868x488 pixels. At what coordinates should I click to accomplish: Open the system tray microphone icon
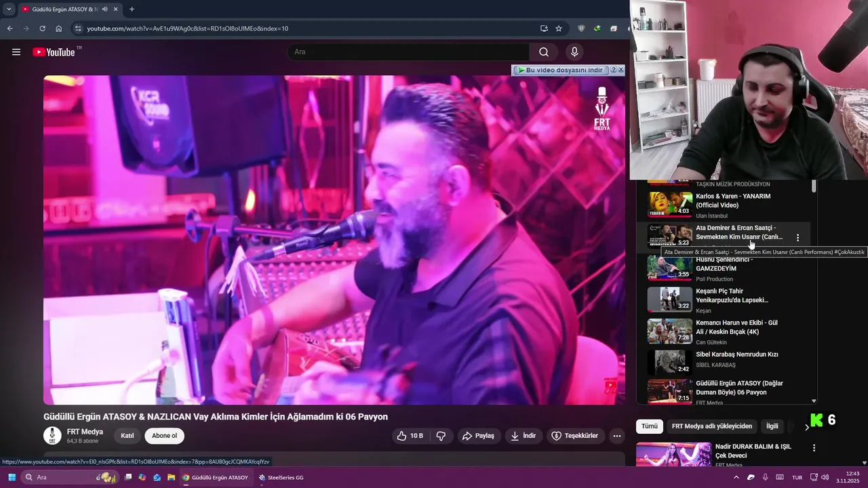[766, 477]
